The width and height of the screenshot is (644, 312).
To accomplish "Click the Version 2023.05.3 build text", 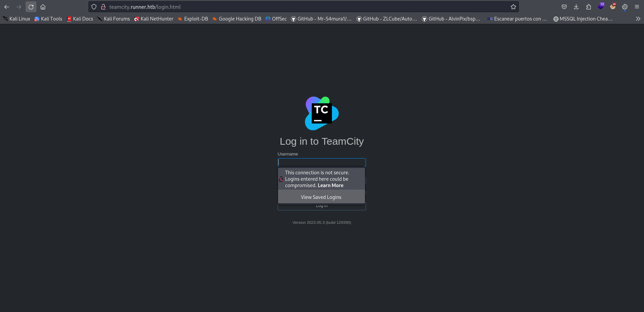I will tap(321, 222).
